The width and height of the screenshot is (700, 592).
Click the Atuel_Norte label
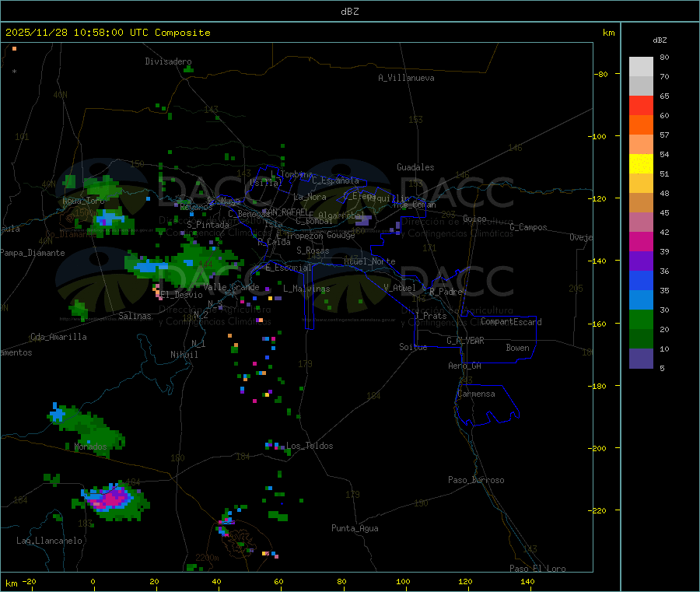[369, 261]
